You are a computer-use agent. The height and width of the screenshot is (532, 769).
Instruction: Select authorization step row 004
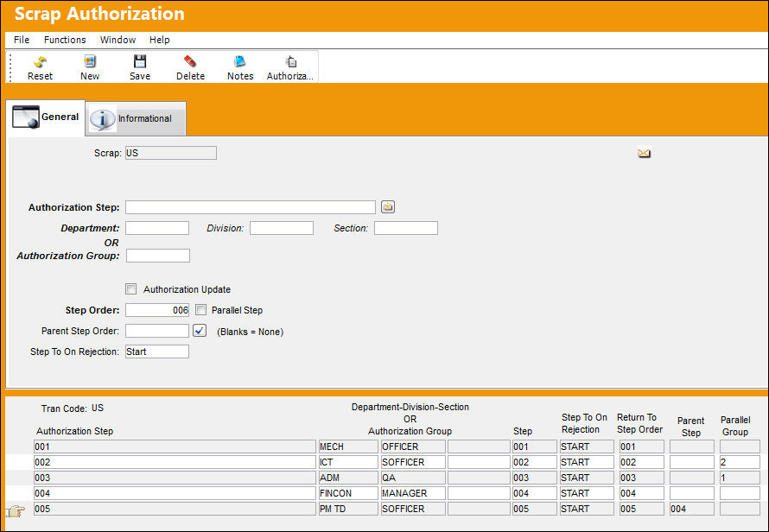[175, 493]
